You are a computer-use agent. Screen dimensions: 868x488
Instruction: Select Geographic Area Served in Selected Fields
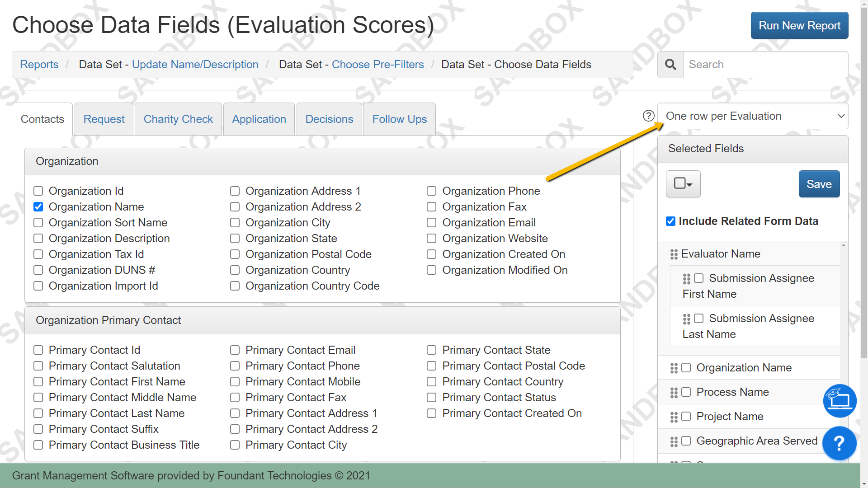[686, 441]
